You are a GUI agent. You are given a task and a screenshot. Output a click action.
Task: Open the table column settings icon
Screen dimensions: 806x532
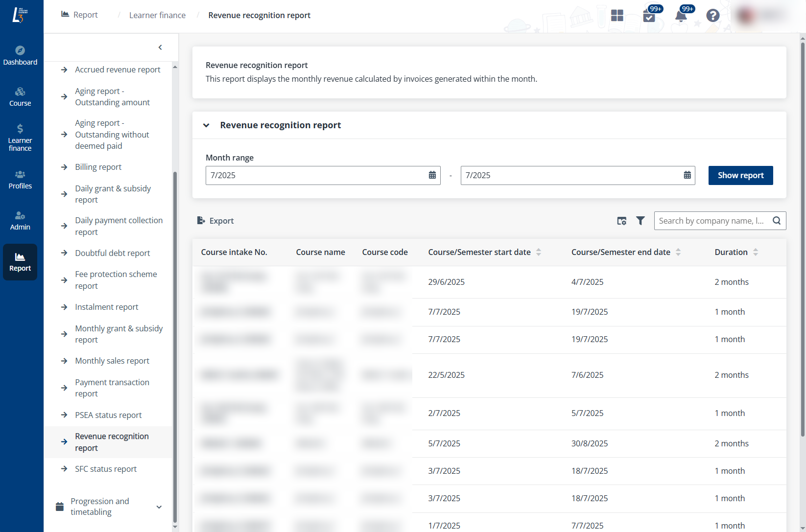point(621,221)
